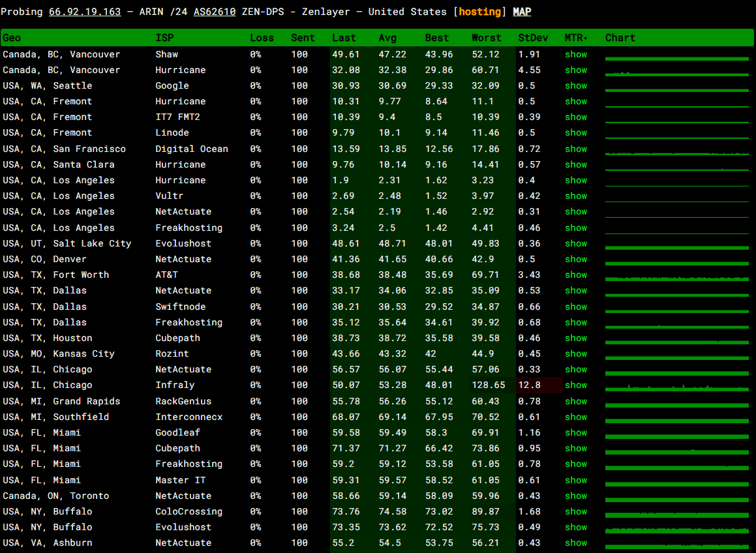Show MTR for Denver NetActuate row
The width and height of the screenshot is (756, 553).
576,259
